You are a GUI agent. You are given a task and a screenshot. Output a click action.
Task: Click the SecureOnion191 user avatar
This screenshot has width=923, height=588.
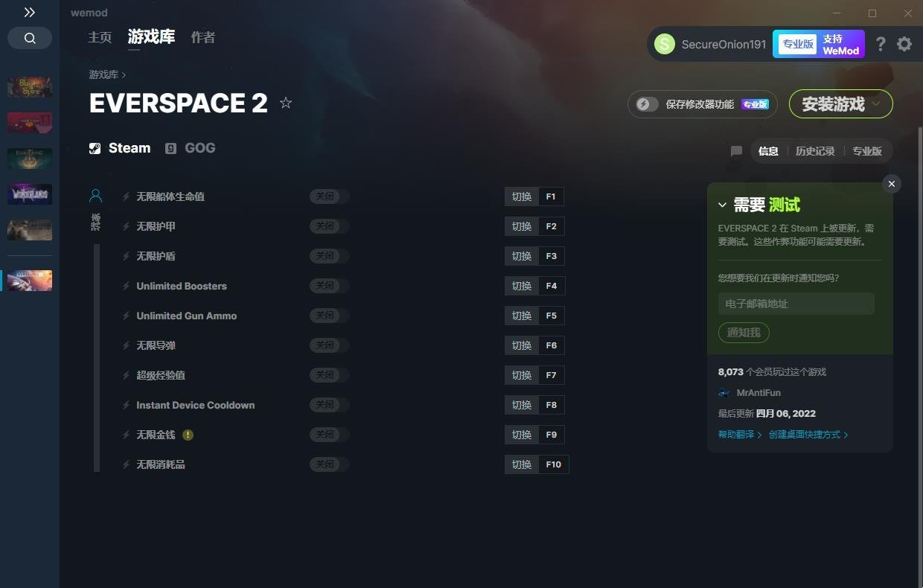tap(664, 44)
